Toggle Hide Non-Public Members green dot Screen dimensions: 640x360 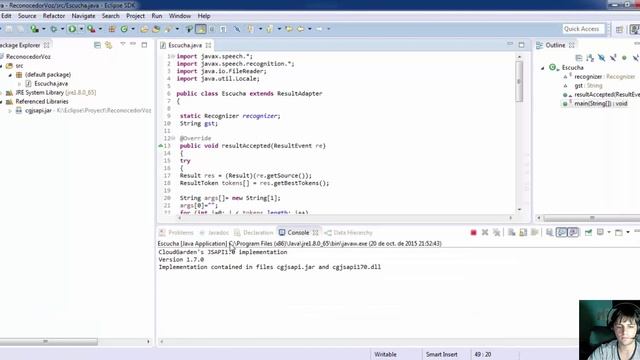coord(624,58)
